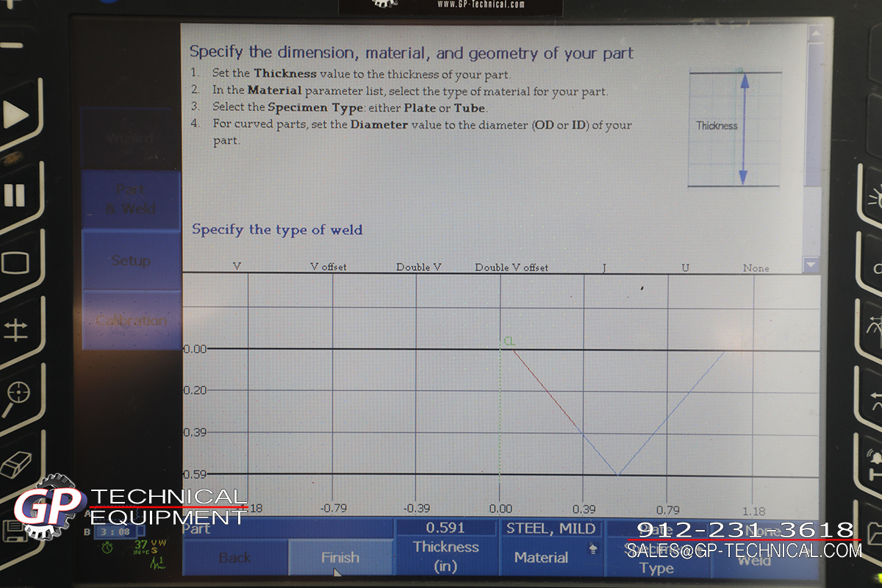Open the Material dropdown list

click(x=550, y=548)
